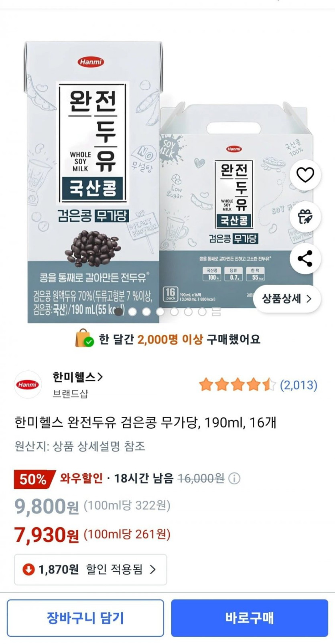Tap the star rating icons

(238, 385)
